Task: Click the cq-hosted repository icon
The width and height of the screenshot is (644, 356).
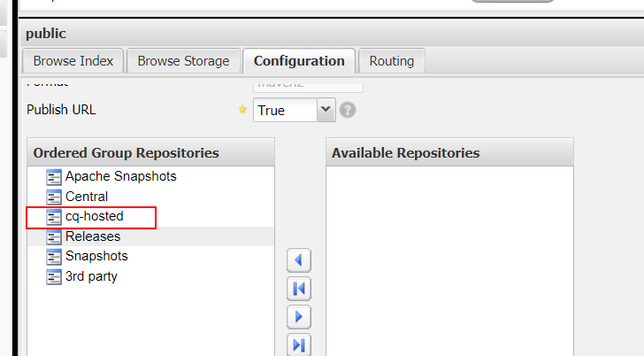Action: tap(53, 217)
